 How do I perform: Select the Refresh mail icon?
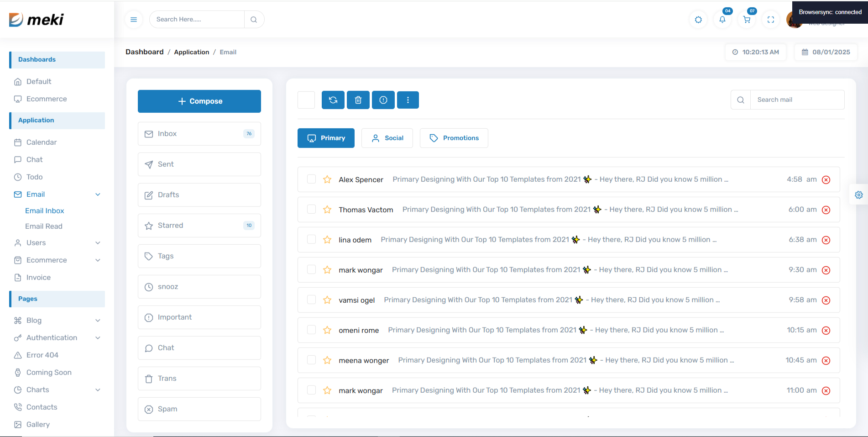coord(333,100)
